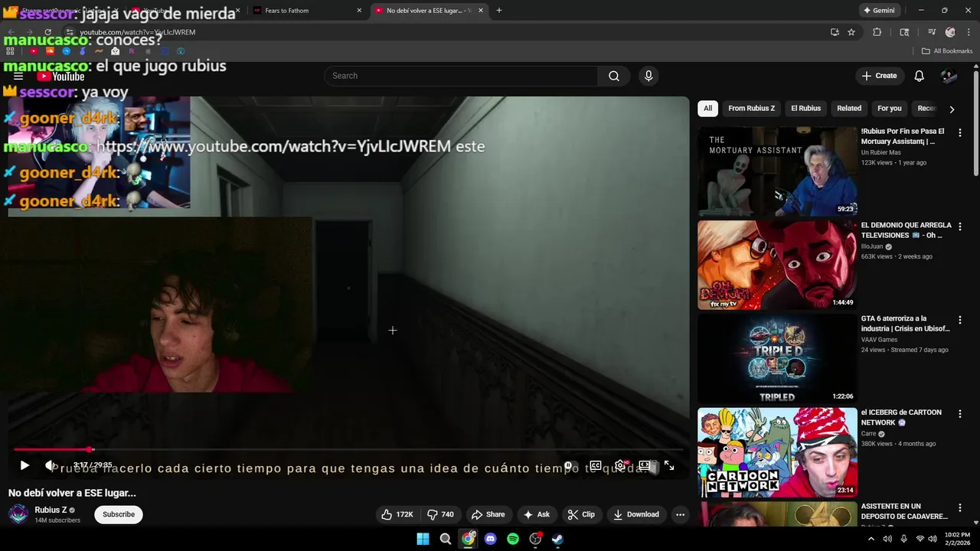Open options for Asistente en un deposito video
Screen dimensions: 980x551
pyautogui.click(x=959, y=507)
